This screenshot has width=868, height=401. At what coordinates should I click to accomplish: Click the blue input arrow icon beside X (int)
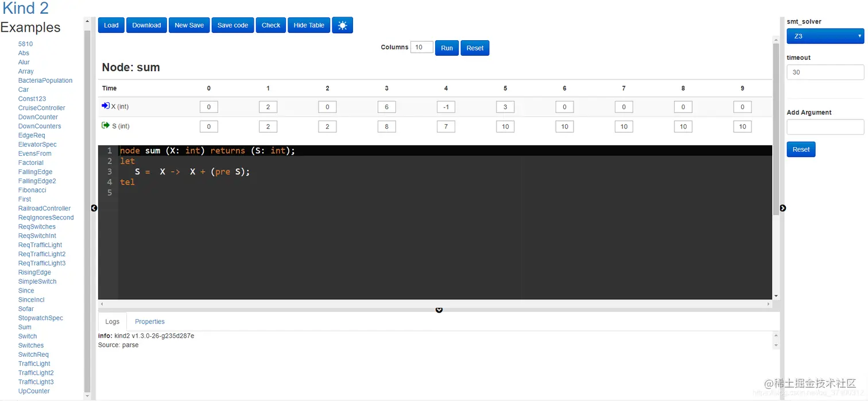tap(105, 106)
